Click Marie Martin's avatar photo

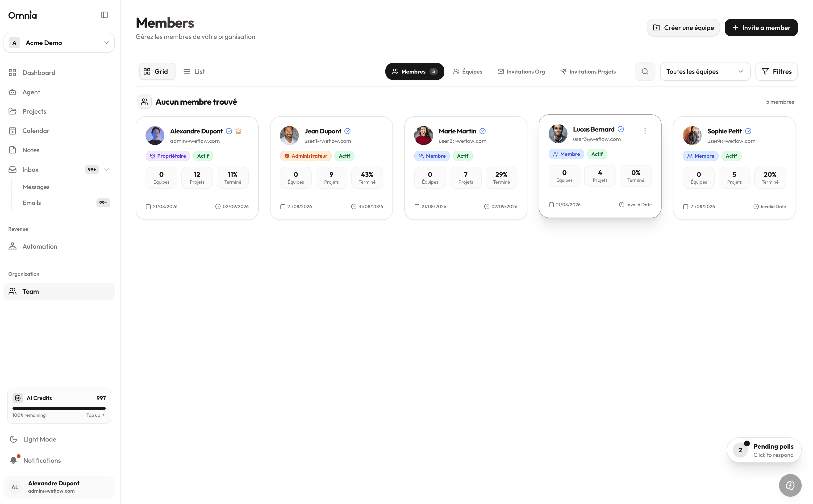click(424, 135)
